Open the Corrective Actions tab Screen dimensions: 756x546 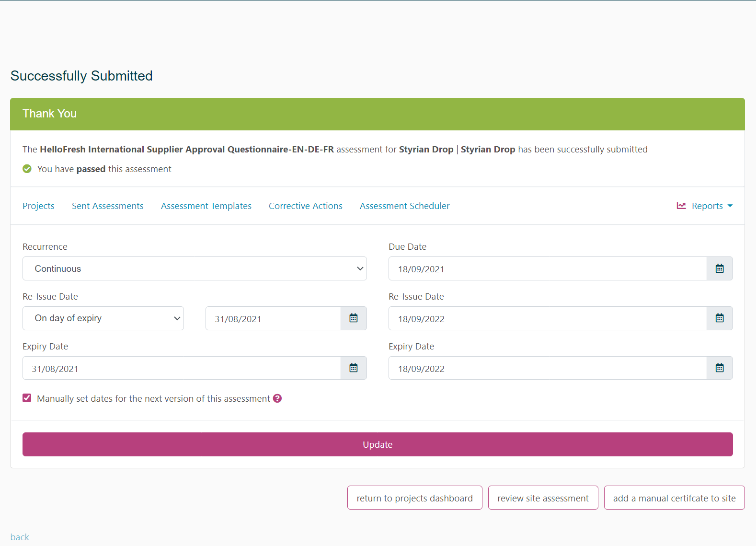[305, 206]
